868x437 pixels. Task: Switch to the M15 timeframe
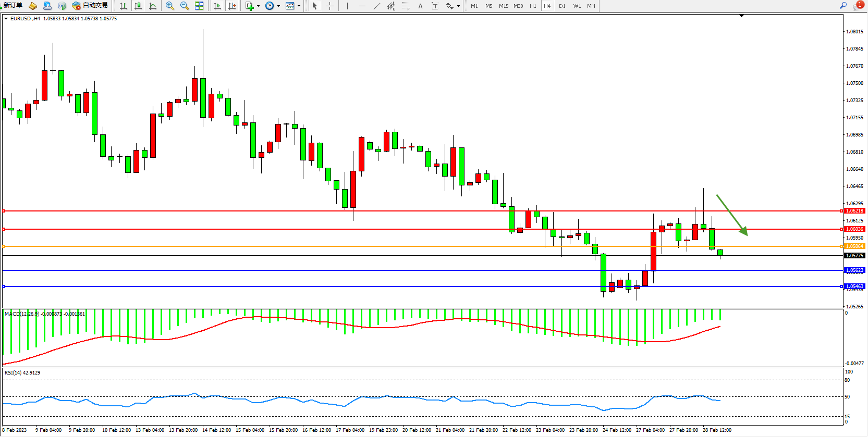(x=503, y=6)
